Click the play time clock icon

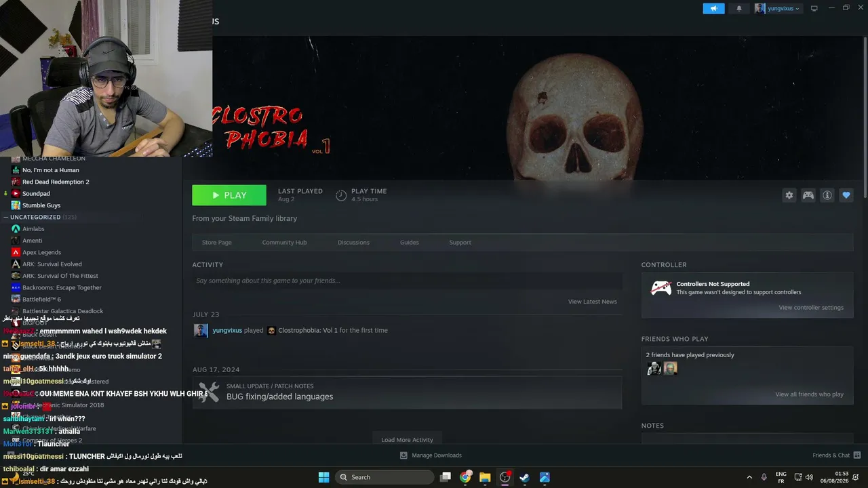(x=341, y=195)
